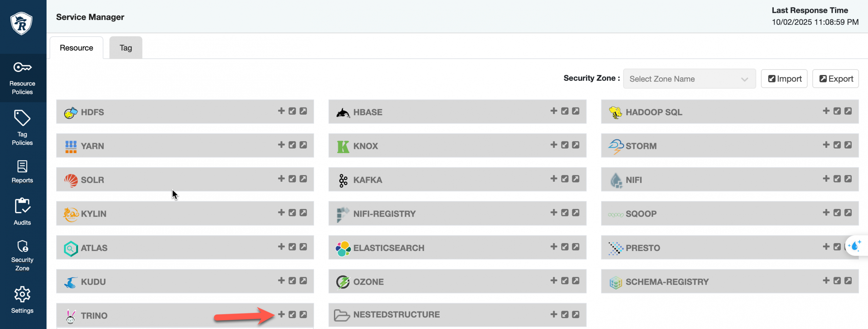
Task: Click the floating water-drop assistant icon
Action: pos(855,246)
